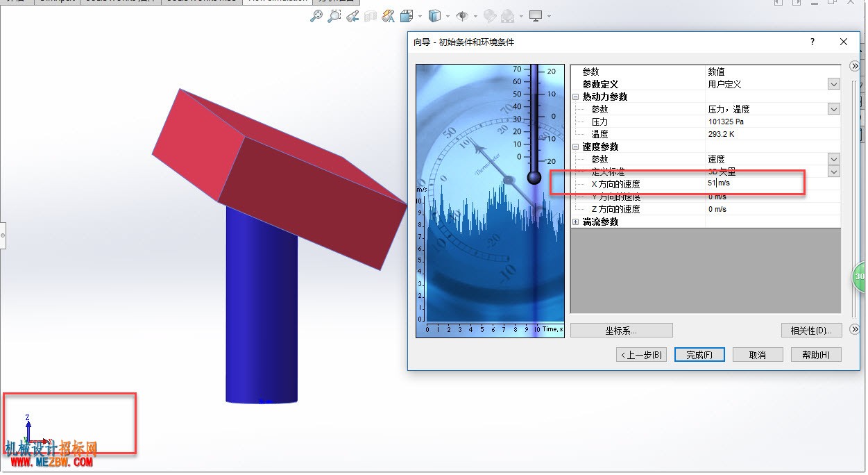Click the Hide/Show Items eye icon
868x475 pixels.
(462, 15)
